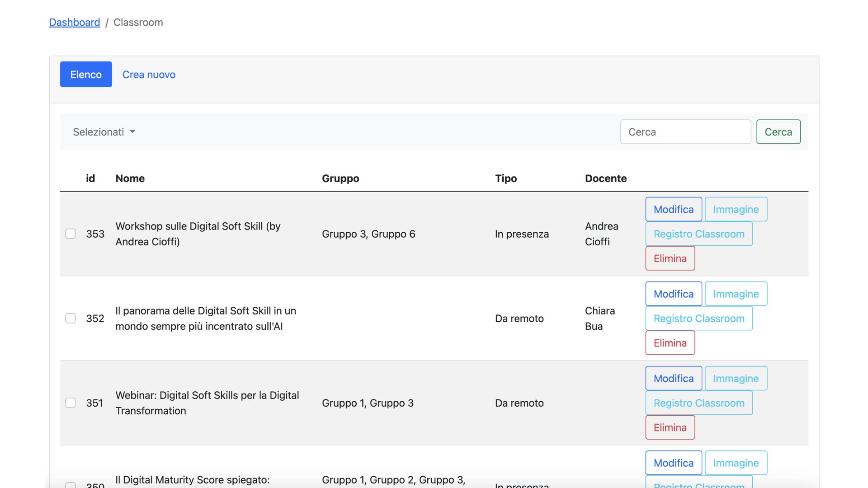Viewport: 868px width, 488px height.
Task: Open Immagine for Digital Maturity Score row
Action: (x=736, y=463)
